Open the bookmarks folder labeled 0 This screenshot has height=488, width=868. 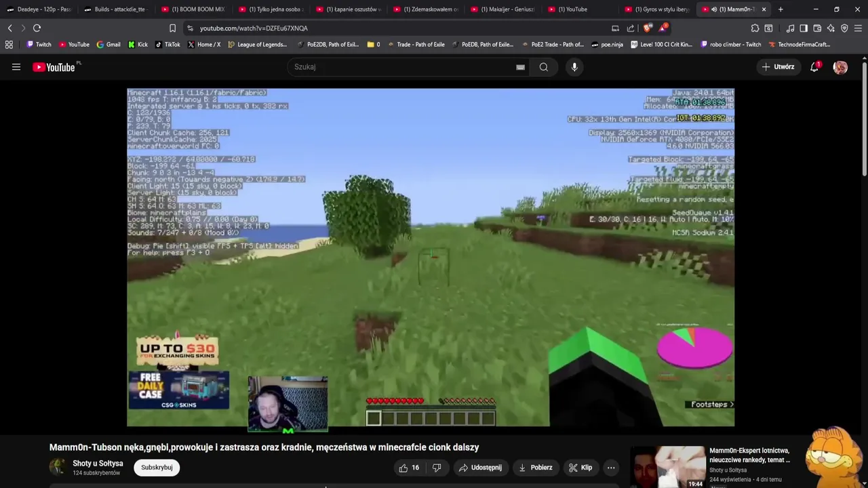(373, 44)
